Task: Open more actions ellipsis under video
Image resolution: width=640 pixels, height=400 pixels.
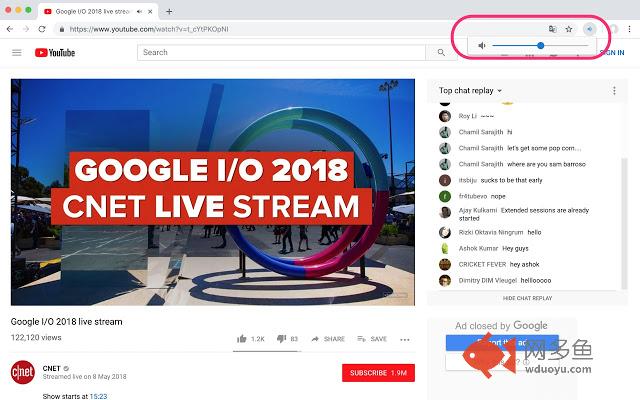Action: point(404,340)
